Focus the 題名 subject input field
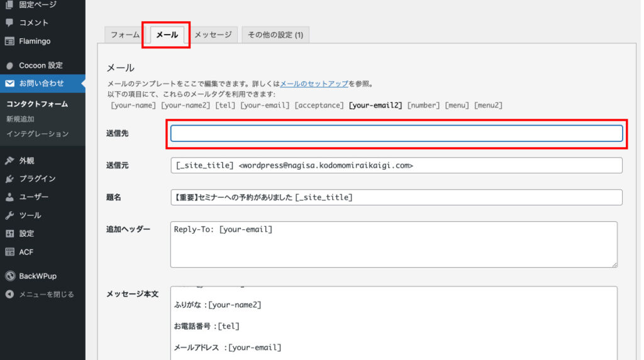Screen dimensions: 644x360 396,197
